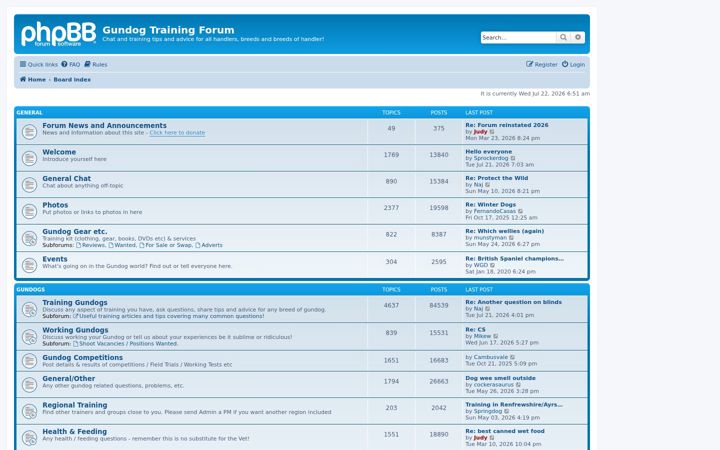Open 'Re: best canned wet food' post
Image resolution: width=720 pixels, height=450 pixels.
coord(505,432)
